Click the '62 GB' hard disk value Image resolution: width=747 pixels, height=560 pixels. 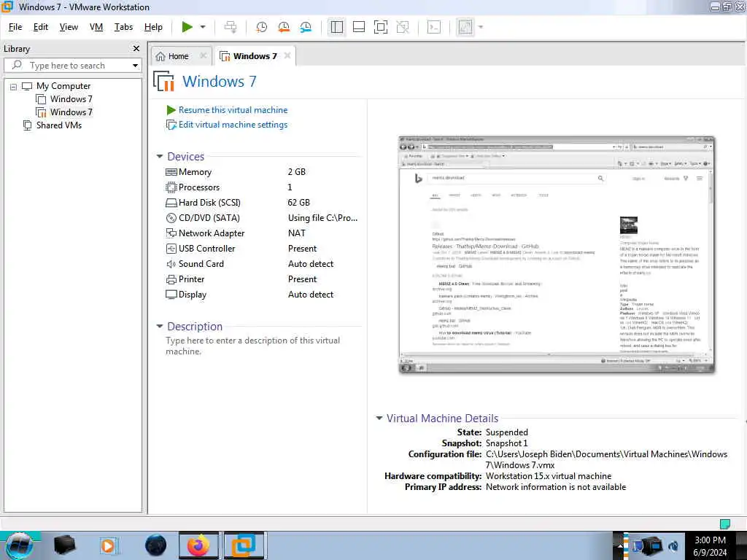pos(298,203)
